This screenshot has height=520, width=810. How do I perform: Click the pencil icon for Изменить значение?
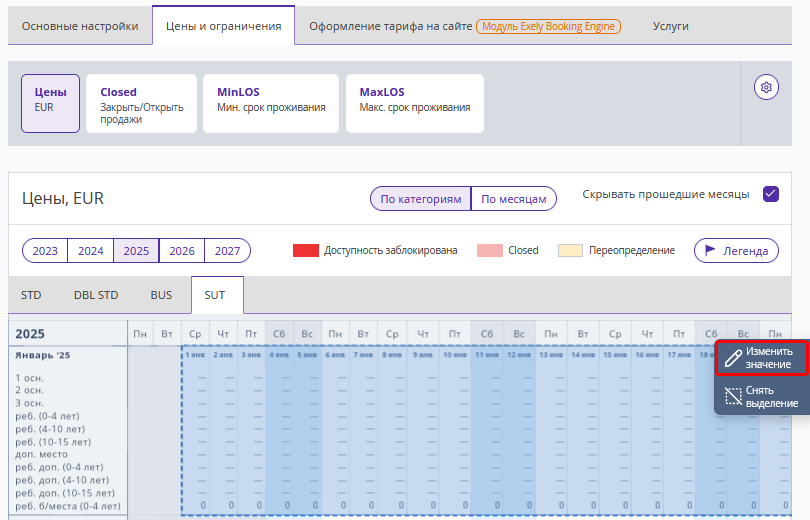733,358
